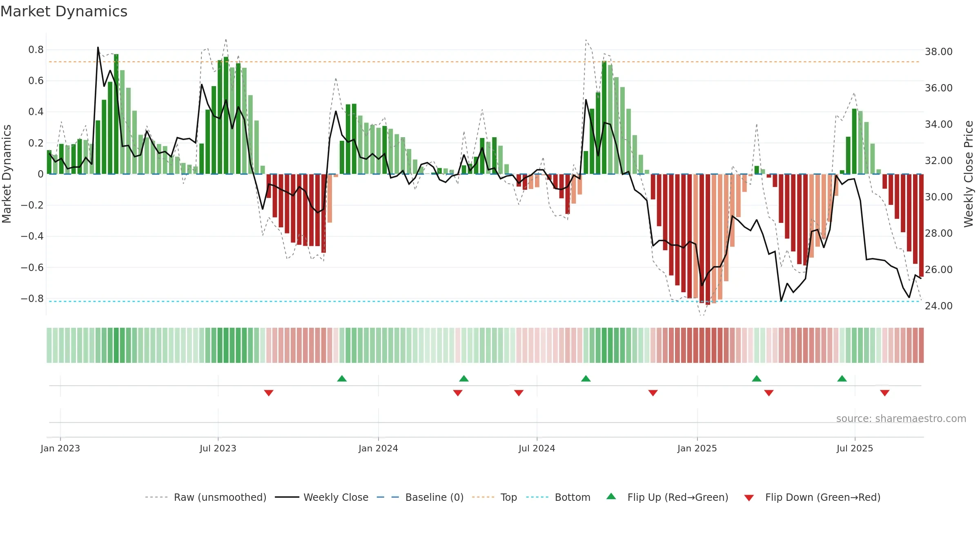Select the flip-down marker near late March 2025

click(769, 393)
